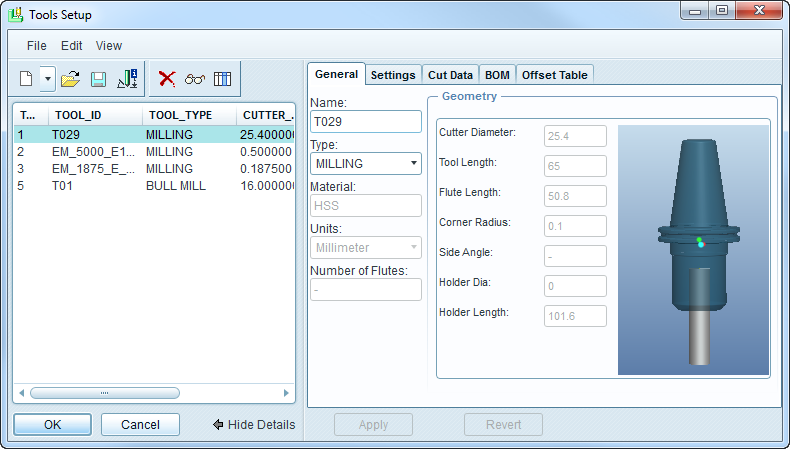The image size is (790, 449).
Task: Open the File menu
Action: (x=36, y=46)
